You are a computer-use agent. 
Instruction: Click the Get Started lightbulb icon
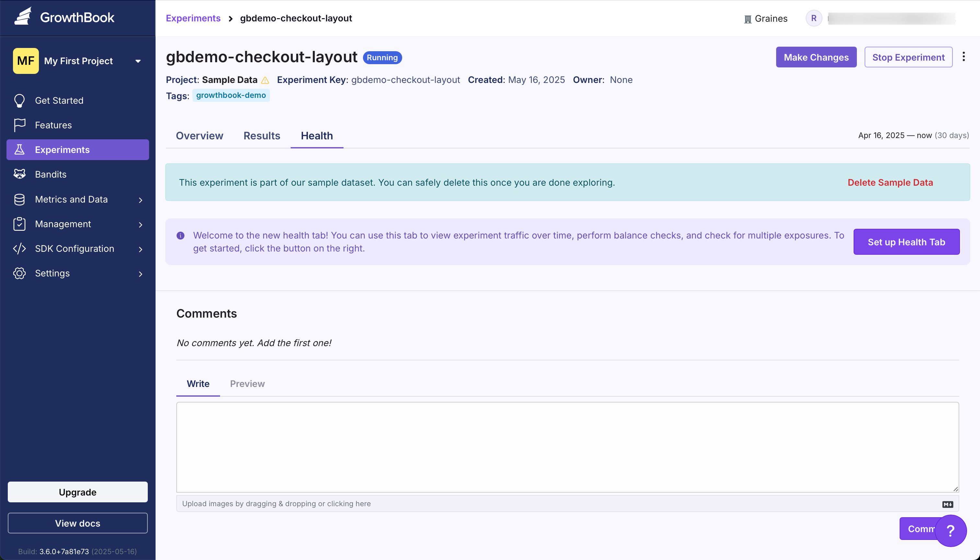point(19,101)
